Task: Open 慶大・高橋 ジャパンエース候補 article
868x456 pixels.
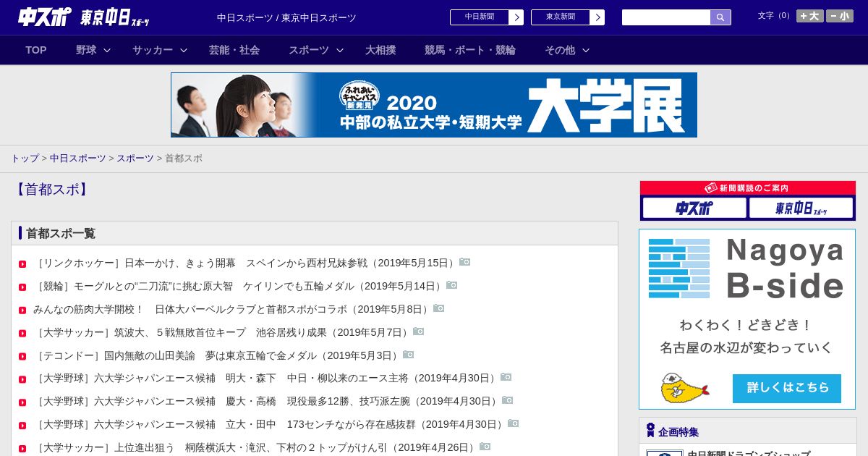Action: (268, 401)
